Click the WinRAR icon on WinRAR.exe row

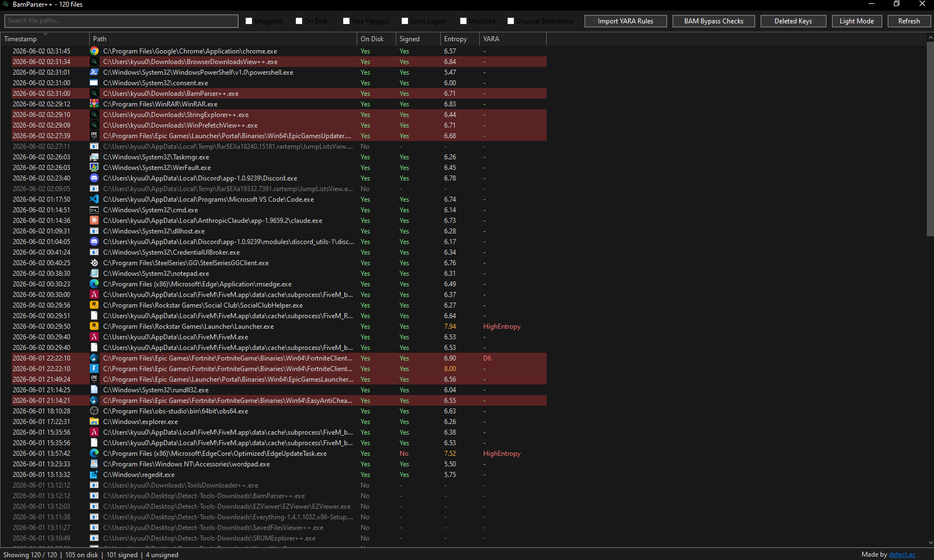pyautogui.click(x=94, y=104)
